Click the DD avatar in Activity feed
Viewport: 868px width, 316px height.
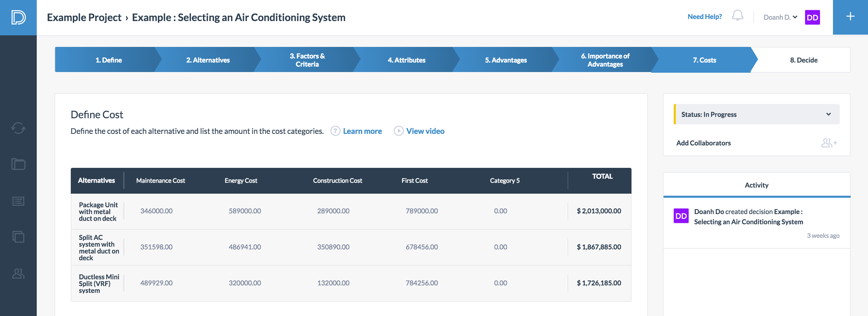(681, 216)
